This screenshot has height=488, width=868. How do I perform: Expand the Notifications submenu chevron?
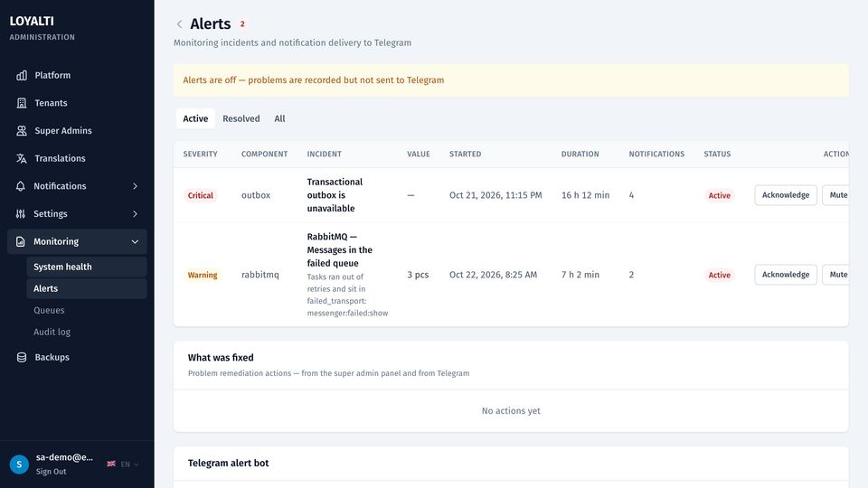click(x=135, y=186)
